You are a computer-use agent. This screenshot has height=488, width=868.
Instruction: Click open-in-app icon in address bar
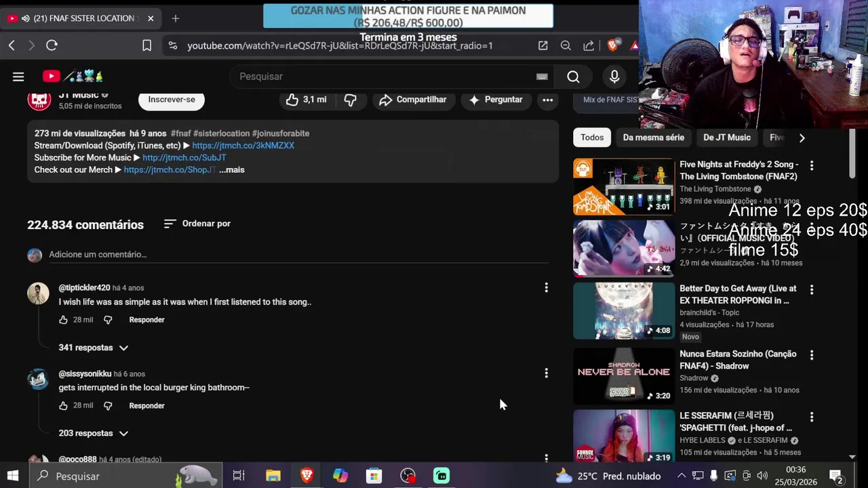point(542,45)
